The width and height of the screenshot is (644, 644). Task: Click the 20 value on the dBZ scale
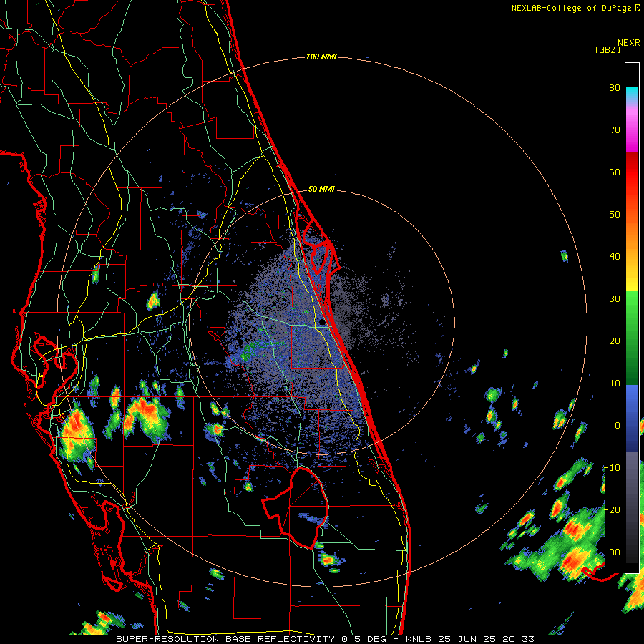click(x=615, y=341)
